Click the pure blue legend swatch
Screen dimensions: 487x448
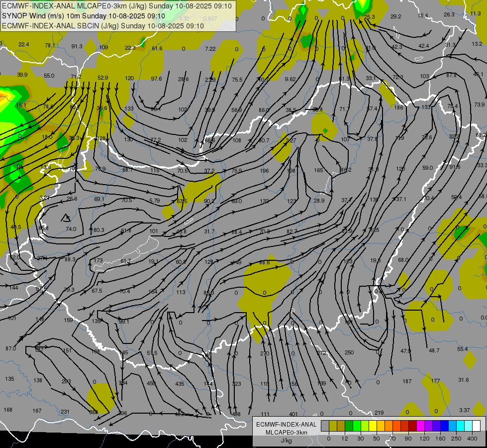pyautogui.click(x=444, y=426)
